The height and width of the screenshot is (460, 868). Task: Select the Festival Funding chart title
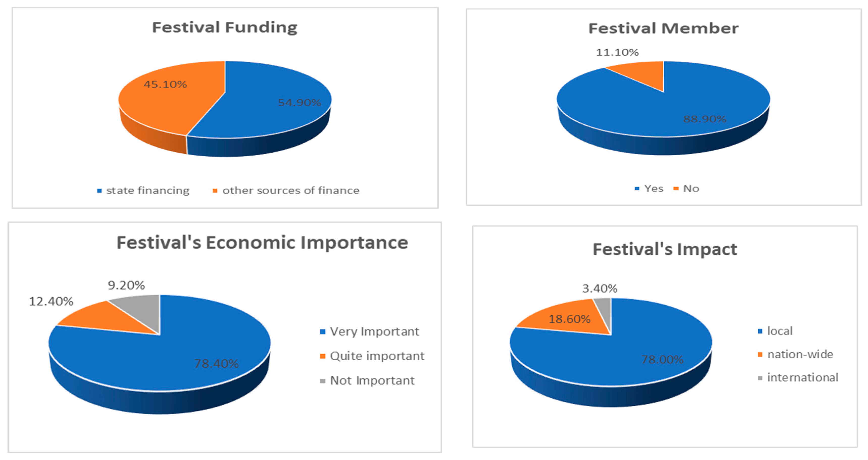(x=225, y=27)
